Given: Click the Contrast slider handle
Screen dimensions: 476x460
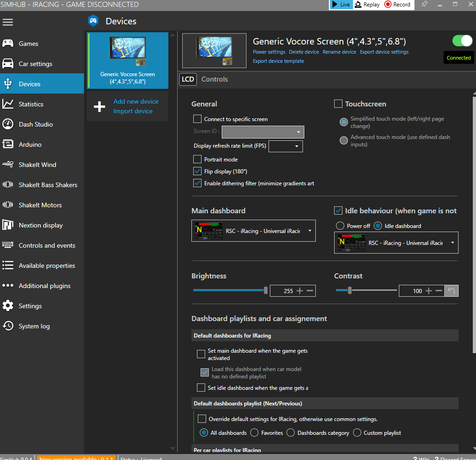Looking at the screenshot, I should (350, 290).
